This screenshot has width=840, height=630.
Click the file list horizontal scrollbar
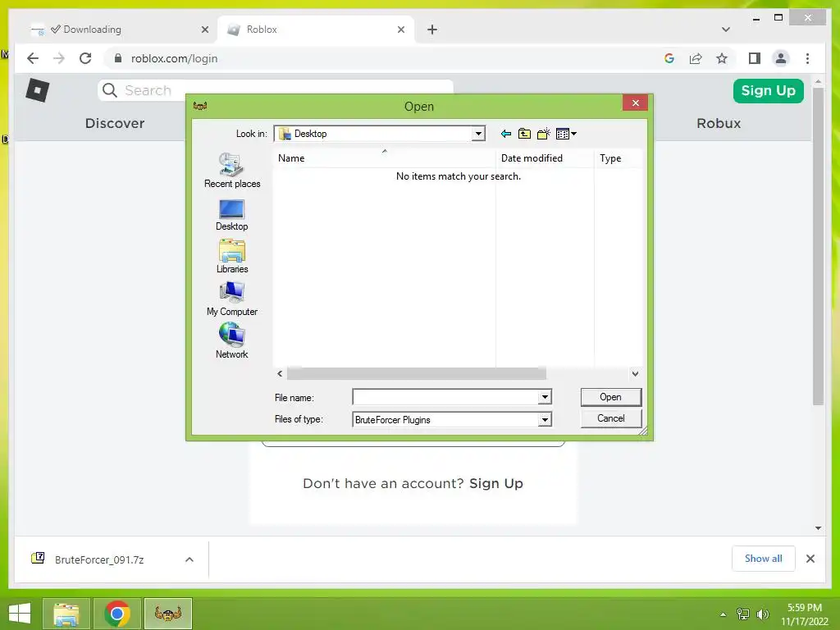point(416,373)
